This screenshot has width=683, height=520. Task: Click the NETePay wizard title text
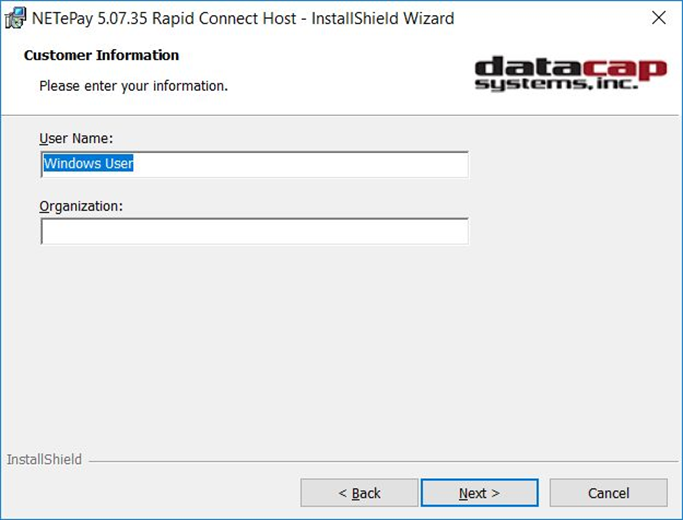click(x=243, y=18)
